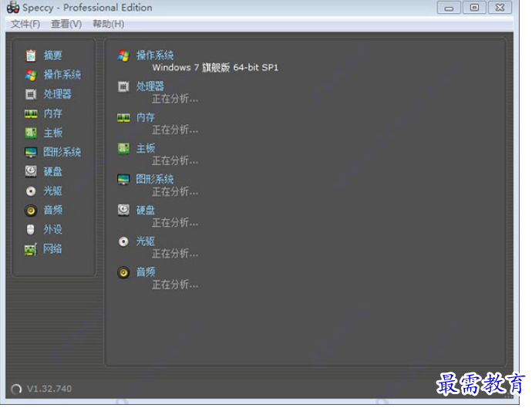
Task: Click the Speccy app icon in title bar
Action: (13, 7)
